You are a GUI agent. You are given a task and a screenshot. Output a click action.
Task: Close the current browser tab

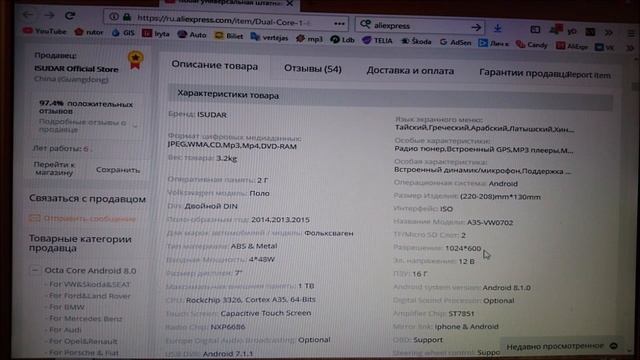click(x=289, y=3)
